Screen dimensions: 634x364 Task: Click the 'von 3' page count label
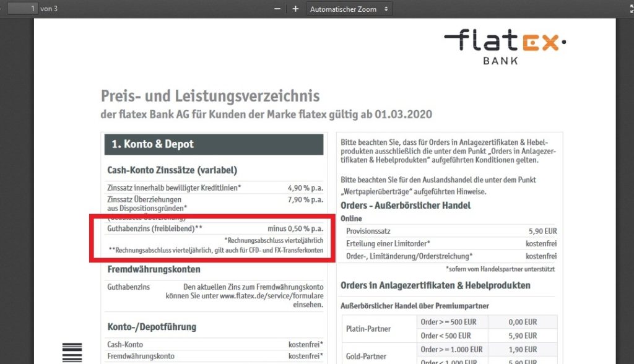pos(49,9)
